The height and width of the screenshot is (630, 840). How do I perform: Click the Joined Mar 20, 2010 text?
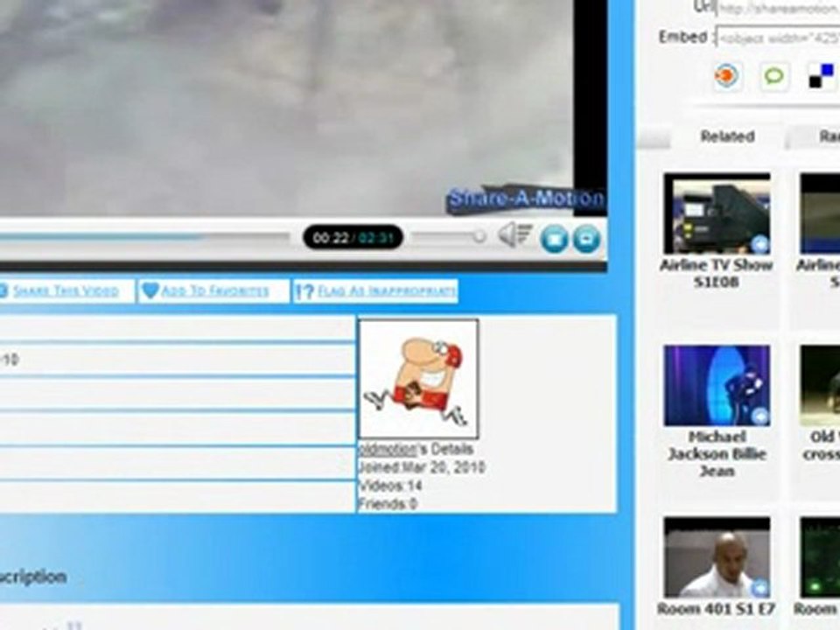click(421, 467)
